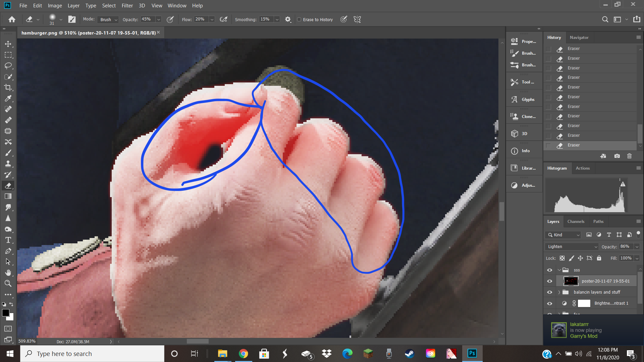Select the Clone Stamp tool
The image size is (644, 362).
tap(8, 164)
